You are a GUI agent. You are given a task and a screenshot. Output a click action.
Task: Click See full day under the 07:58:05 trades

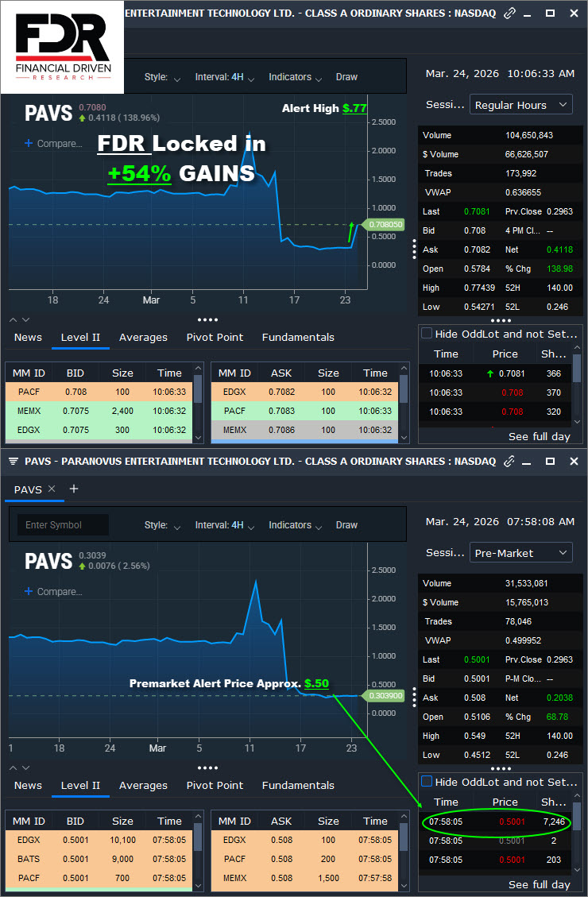coord(539,884)
